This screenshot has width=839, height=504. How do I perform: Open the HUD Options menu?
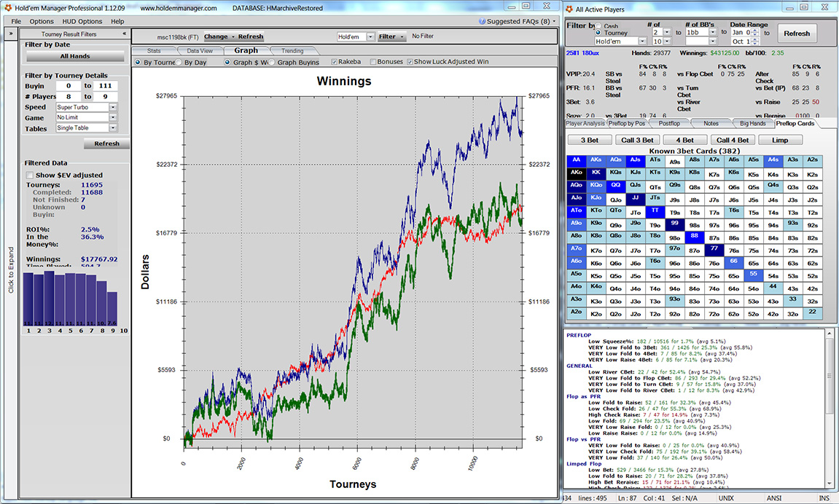(81, 21)
